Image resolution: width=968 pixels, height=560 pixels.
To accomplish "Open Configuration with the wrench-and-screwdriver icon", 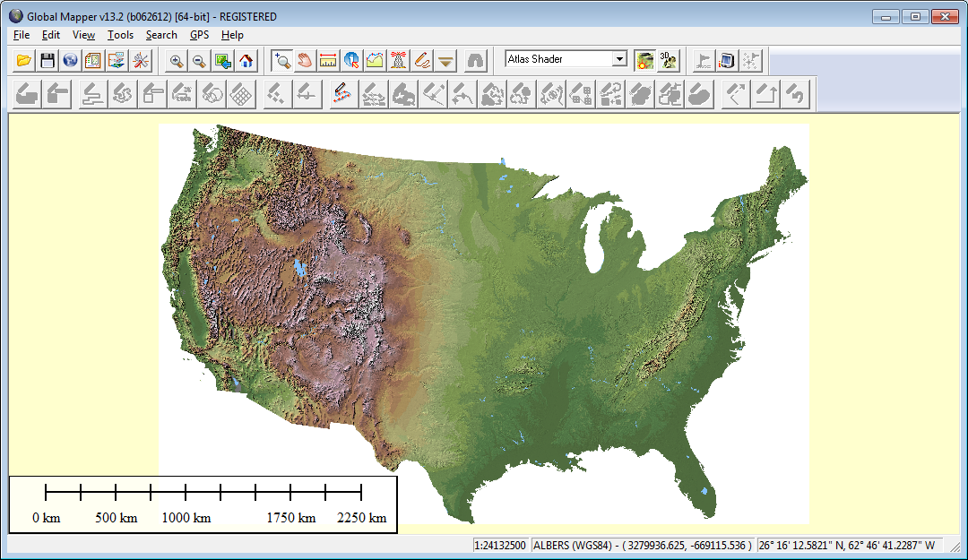I will click(x=141, y=61).
